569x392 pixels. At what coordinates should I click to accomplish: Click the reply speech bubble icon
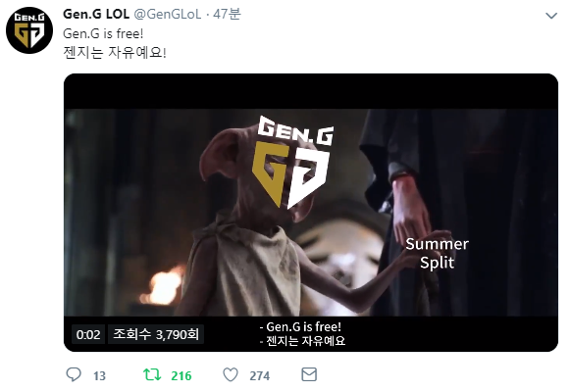pos(74,374)
